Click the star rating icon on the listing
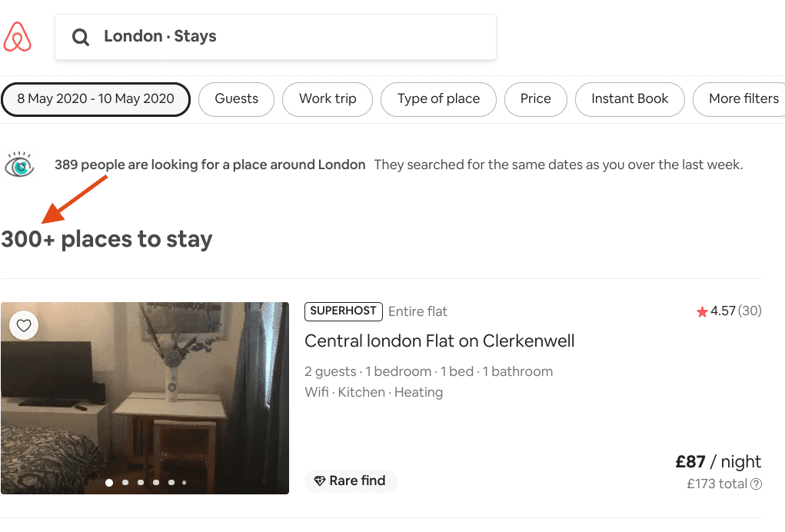 pos(702,311)
